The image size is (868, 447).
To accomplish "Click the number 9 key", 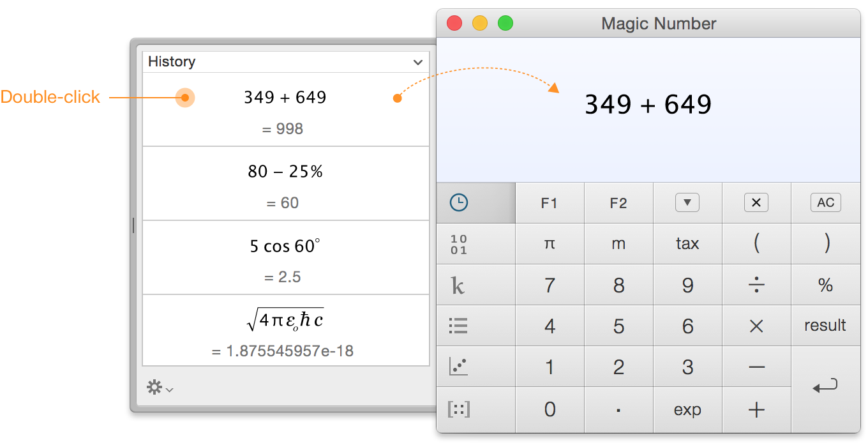I will pos(687,285).
